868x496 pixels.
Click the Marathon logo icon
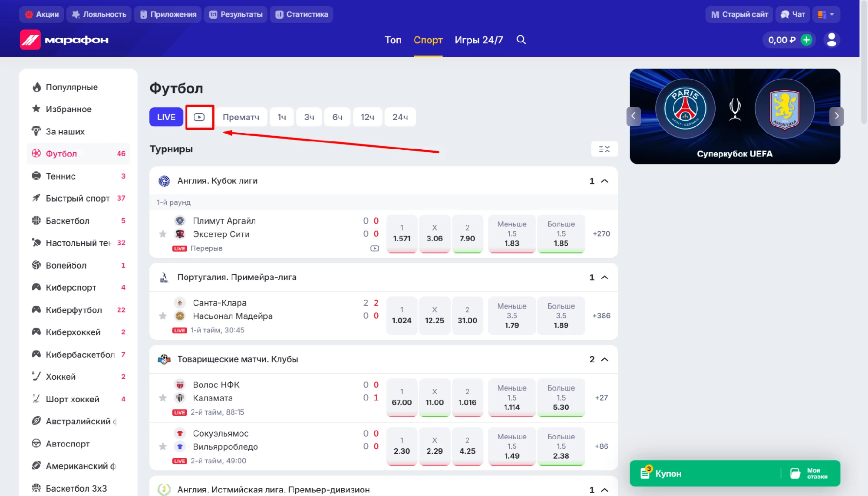30,40
